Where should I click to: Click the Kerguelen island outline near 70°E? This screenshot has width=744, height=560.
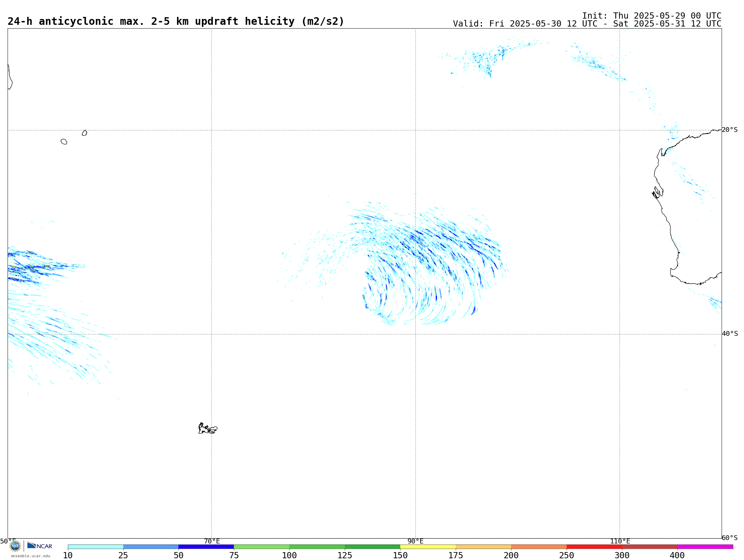click(208, 428)
